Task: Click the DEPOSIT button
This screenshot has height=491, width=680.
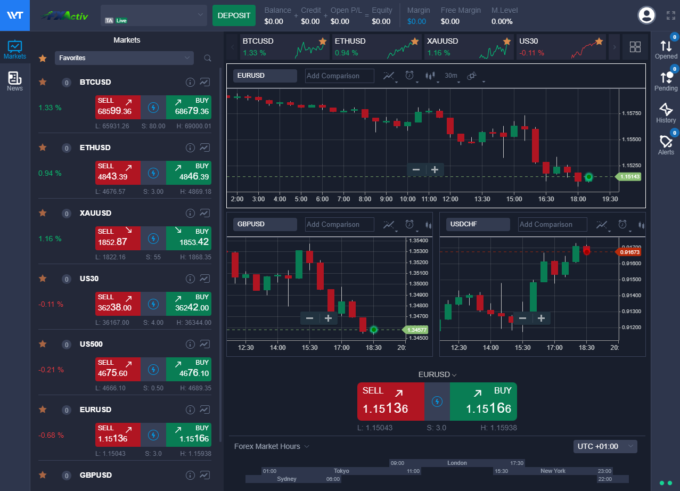Action: 234,16
